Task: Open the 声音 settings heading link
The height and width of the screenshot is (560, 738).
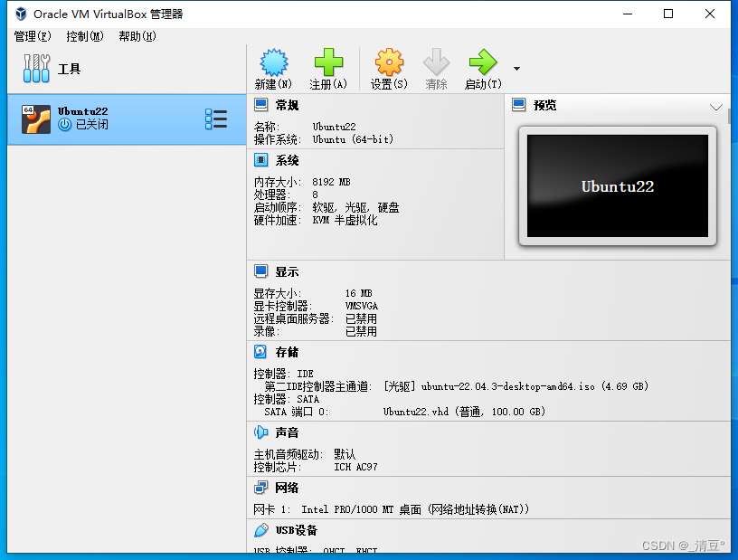Action: [287, 432]
